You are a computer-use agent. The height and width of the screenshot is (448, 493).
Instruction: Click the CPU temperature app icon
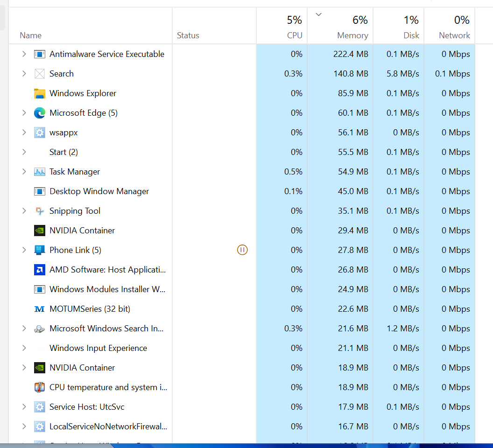40,387
